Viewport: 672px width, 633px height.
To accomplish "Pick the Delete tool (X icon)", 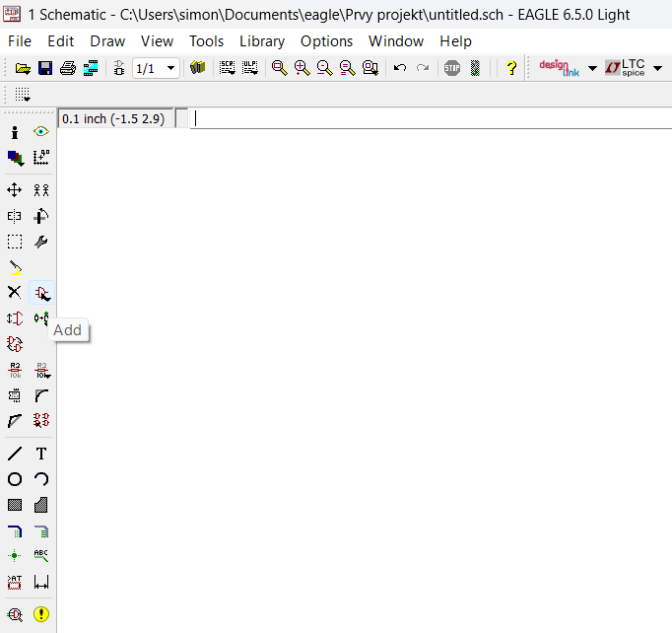I will [15, 292].
